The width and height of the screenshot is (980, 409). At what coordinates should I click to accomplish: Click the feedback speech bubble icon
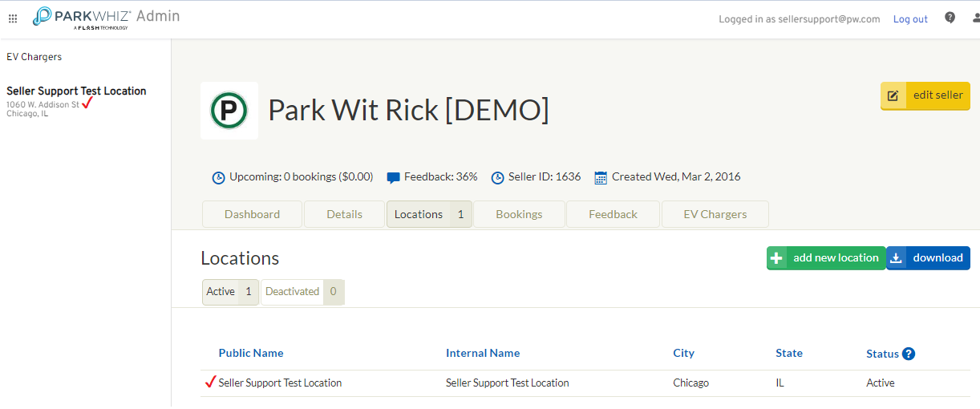pyautogui.click(x=393, y=177)
